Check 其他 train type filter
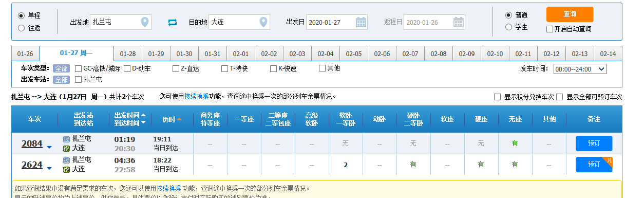This screenshot has width=644, height=198. coord(322,68)
